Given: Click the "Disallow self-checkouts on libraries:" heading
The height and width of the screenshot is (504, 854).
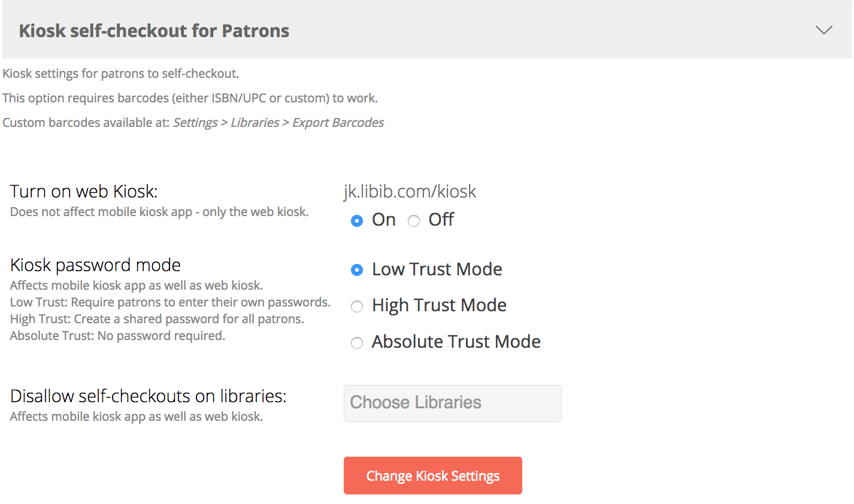Looking at the screenshot, I should [148, 396].
